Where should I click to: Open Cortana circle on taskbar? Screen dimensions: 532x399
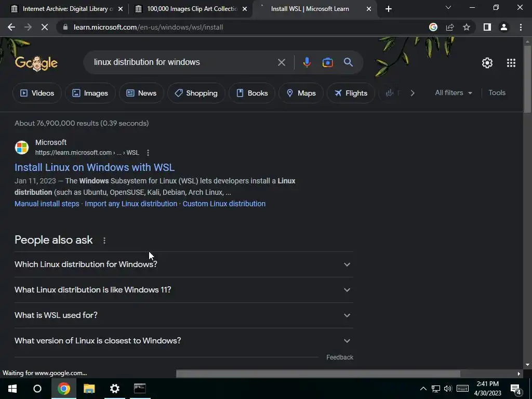click(x=37, y=389)
